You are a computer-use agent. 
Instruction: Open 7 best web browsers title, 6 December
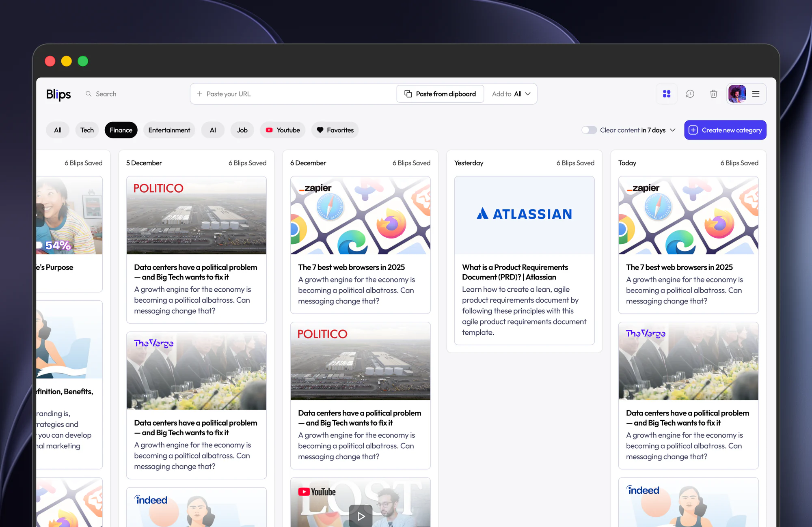click(x=351, y=267)
